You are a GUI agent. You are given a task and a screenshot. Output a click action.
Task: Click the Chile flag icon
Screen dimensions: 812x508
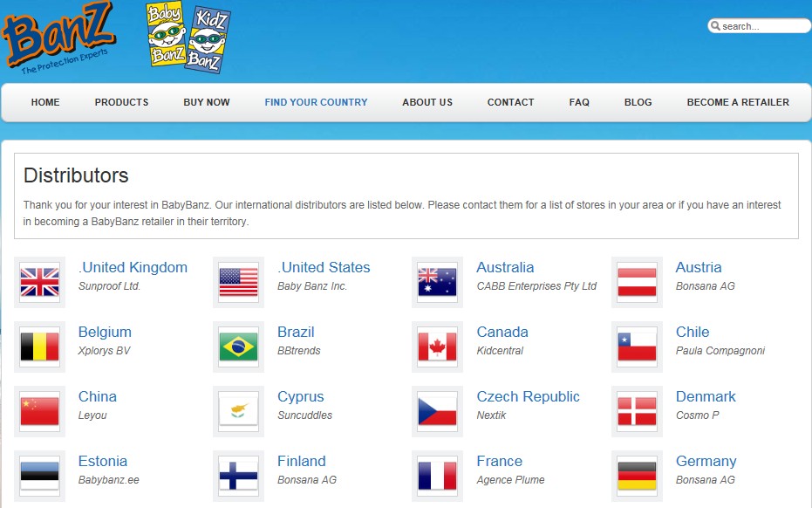[637, 347]
